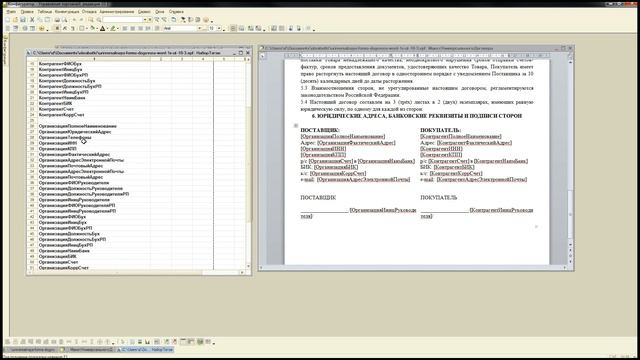Switch to the first window tab in bottom bar
This screenshot has height=360, width=640.
pos(31,350)
